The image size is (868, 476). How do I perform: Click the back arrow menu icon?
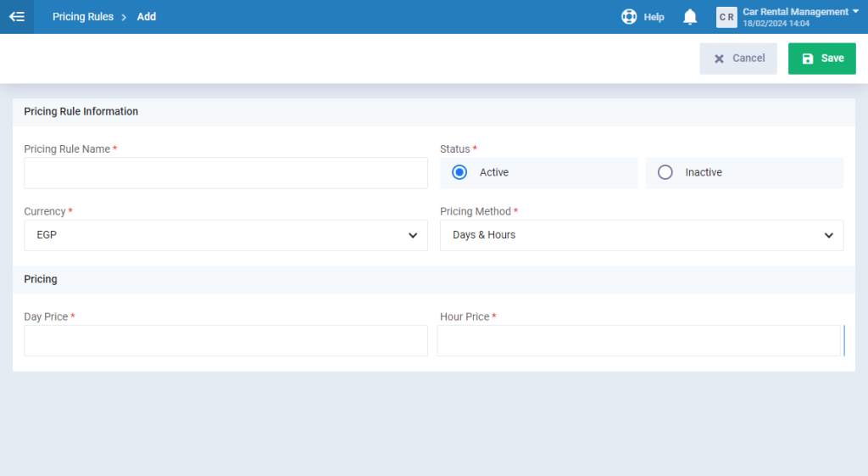click(17, 17)
